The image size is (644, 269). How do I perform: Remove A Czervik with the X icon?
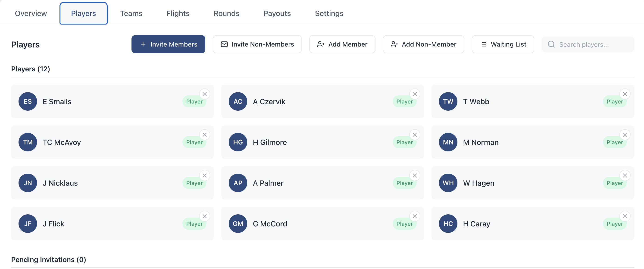415,94
